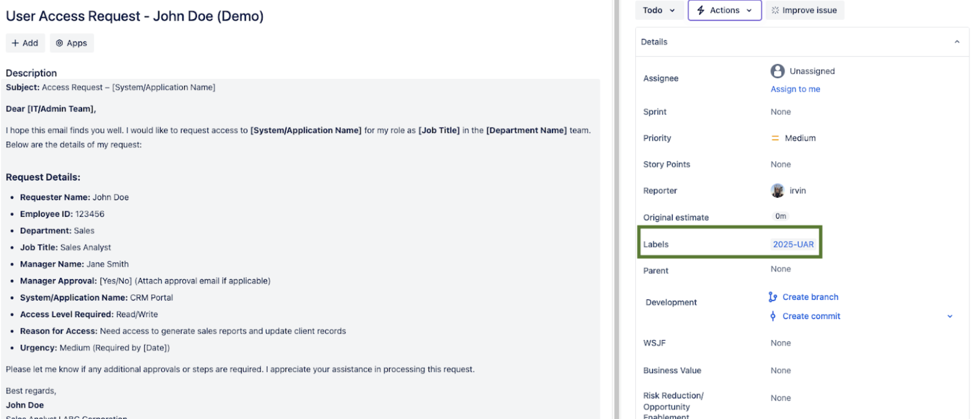980x419 pixels.
Task: Click the lightning bolt Actions icon
Action: [701, 10]
